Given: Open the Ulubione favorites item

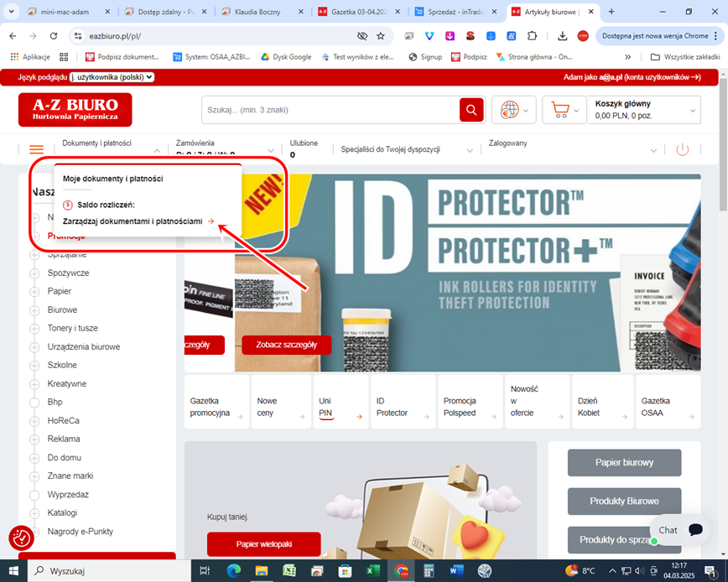Looking at the screenshot, I should (304, 148).
